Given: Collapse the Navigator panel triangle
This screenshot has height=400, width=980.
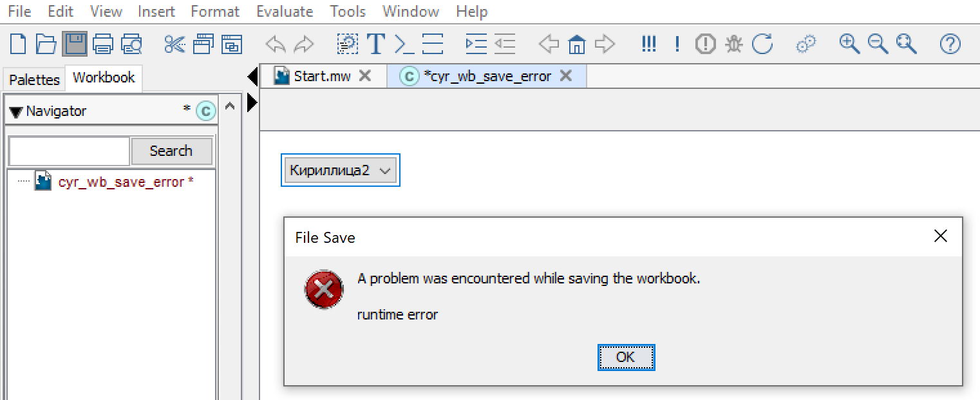Looking at the screenshot, I should coord(16,112).
